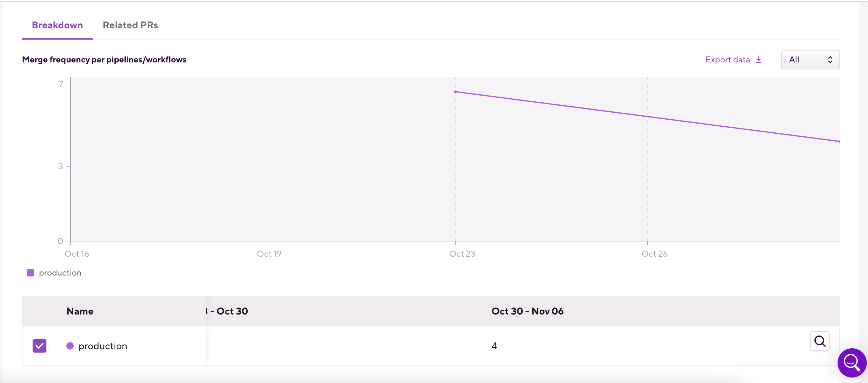The height and width of the screenshot is (383, 868).
Task: Toggle production series in chart legend
Action: click(x=60, y=273)
